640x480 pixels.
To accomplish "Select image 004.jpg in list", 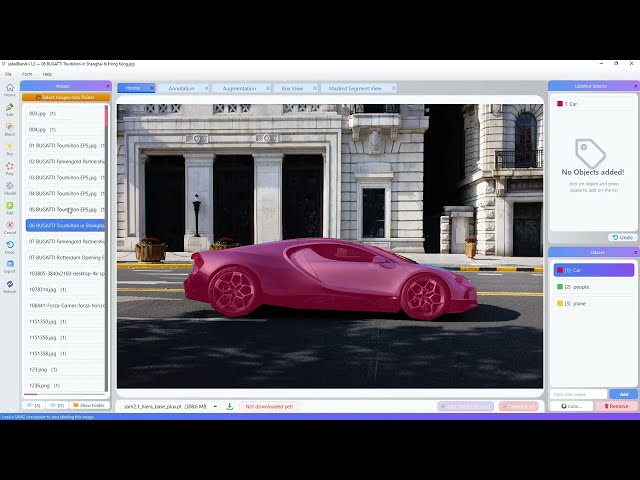I will point(65,130).
